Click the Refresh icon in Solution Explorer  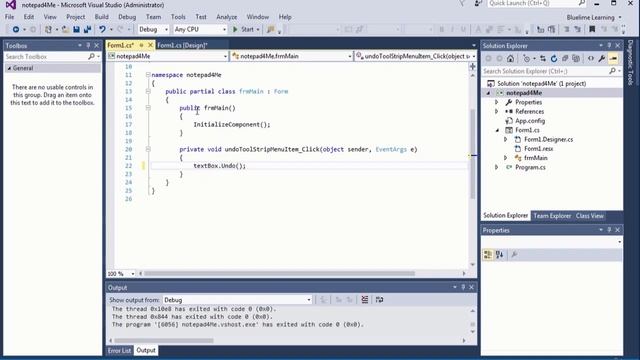click(554, 59)
